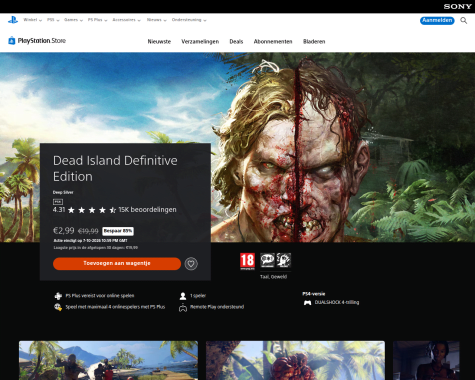This screenshot has height=380, width=475.
Task: Open the first beach gameplay screenshot
Action: [108, 360]
